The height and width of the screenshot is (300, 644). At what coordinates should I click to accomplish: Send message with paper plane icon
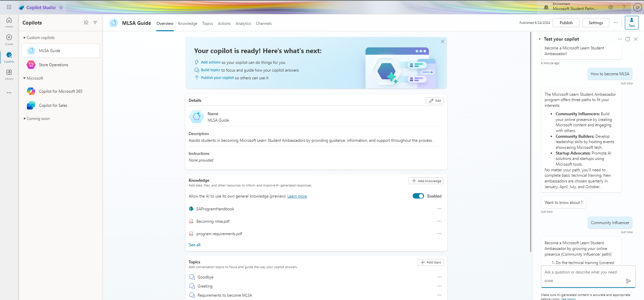coord(629,281)
